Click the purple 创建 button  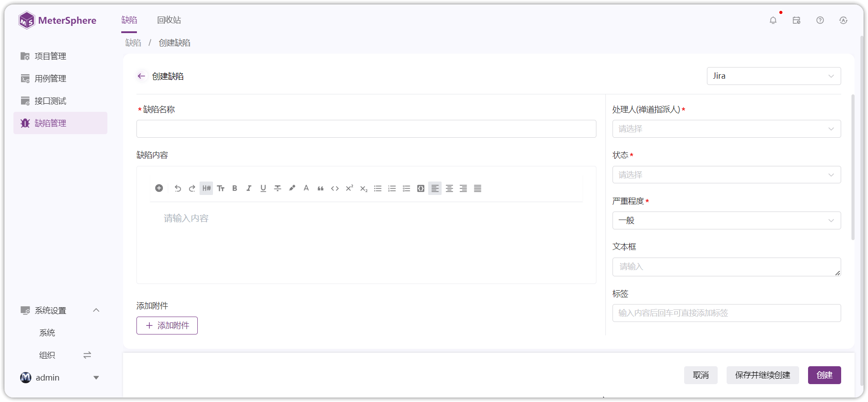pyautogui.click(x=825, y=375)
